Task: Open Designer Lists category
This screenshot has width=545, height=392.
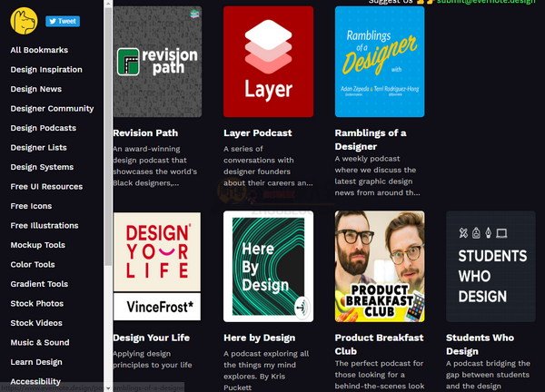Action: pos(38,148)
